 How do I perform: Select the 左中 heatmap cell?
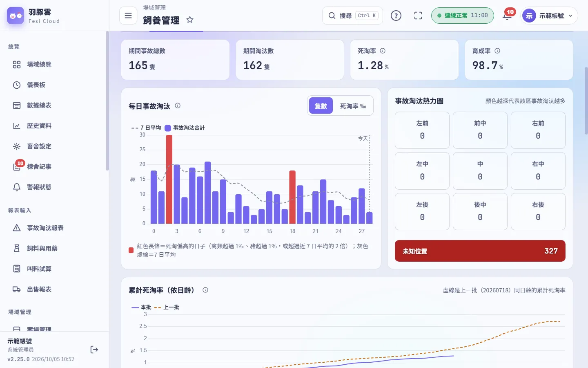tap(422, 171)
